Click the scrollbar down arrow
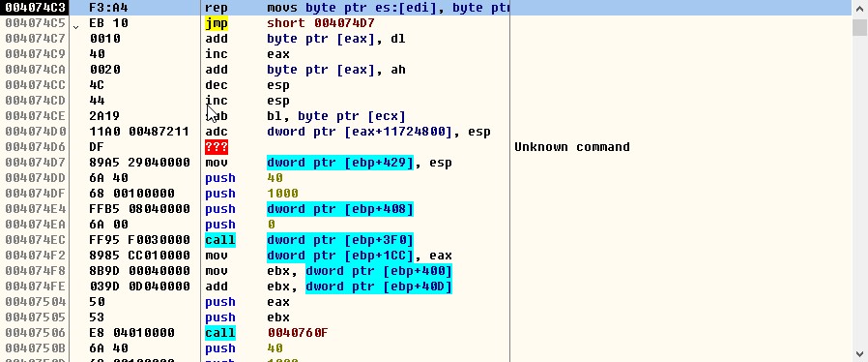The height and width of the screenshot is (362, 868). tap(859, 353)
